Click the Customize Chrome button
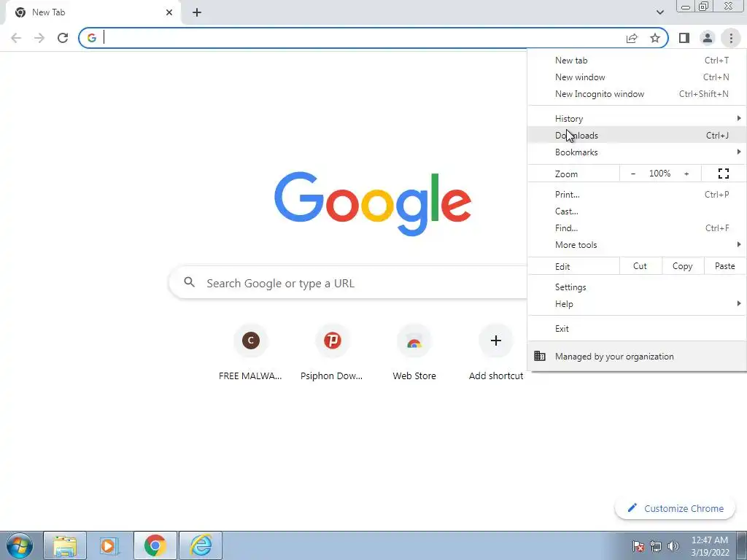Image resolution: width=747 pixels, height=560 pixels. click(676, 508)
